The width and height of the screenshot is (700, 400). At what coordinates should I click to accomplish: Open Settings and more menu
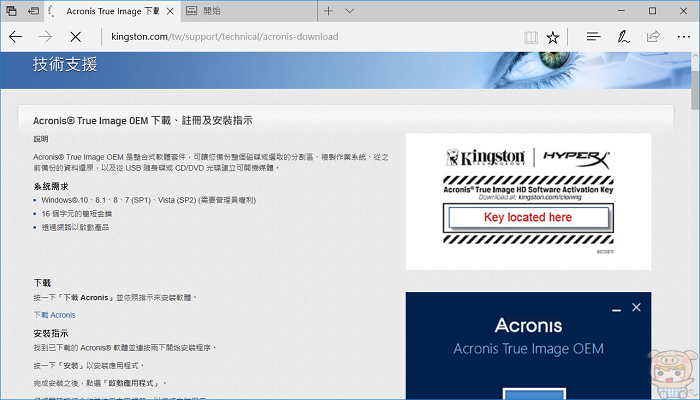(x=683, y=37)
